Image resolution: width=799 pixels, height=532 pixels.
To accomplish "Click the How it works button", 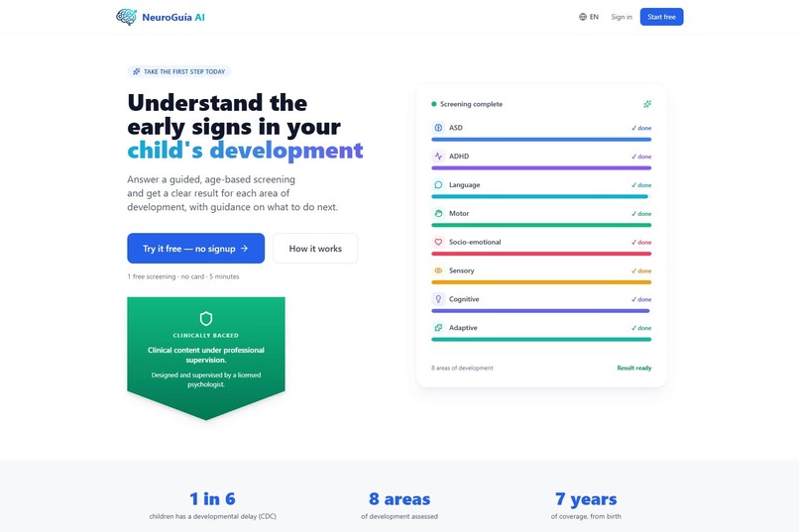I will point(315,249).
